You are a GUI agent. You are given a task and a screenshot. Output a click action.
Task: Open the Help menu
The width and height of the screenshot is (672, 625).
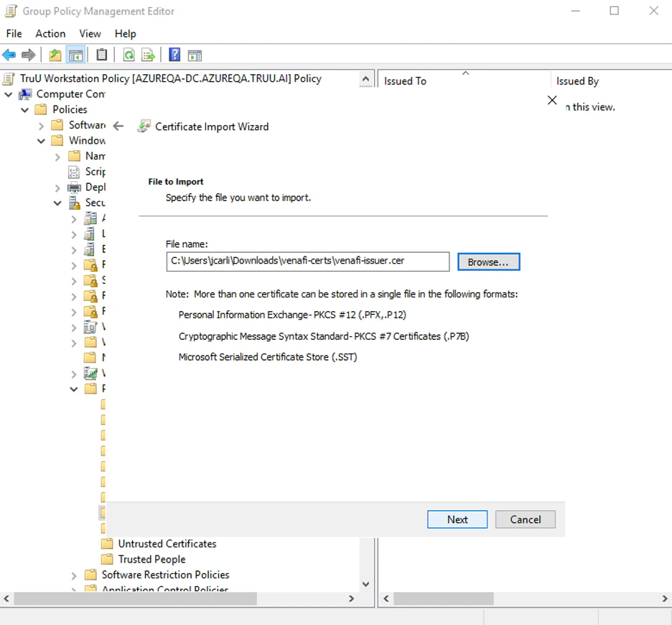(x=125, y=34)
